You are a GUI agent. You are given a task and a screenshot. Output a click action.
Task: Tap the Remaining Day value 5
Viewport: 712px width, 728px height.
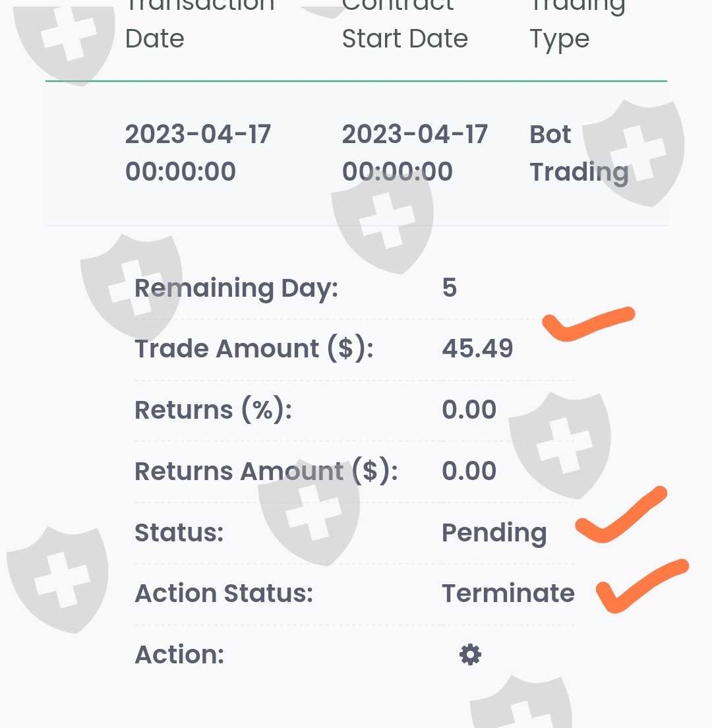coord(450,288)
